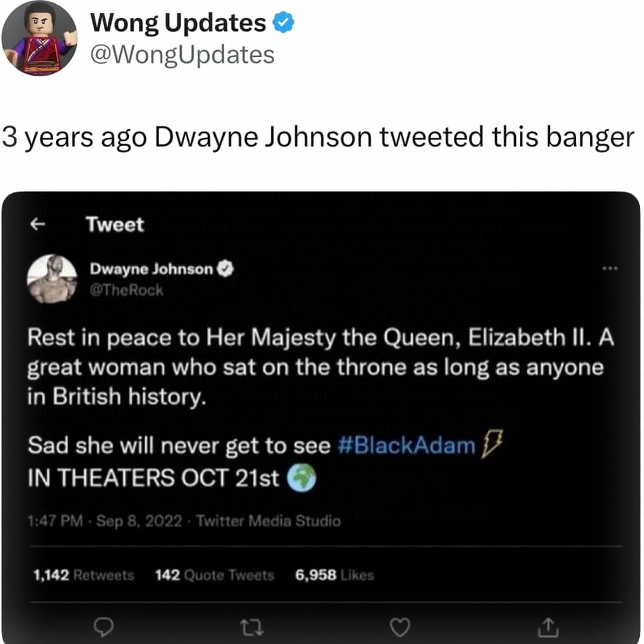
Task: Click the Dwayne Johnson display name
Action: point(151,269)
